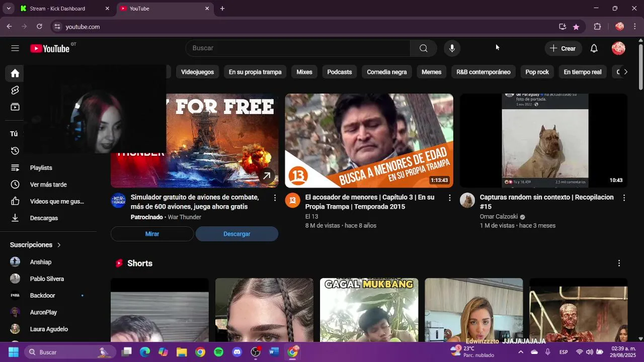The width and height of the screenshot is (644, 362).
Task: View site information icon beside youtube.com
Action: pyautogui.click(x=57, y=27)
